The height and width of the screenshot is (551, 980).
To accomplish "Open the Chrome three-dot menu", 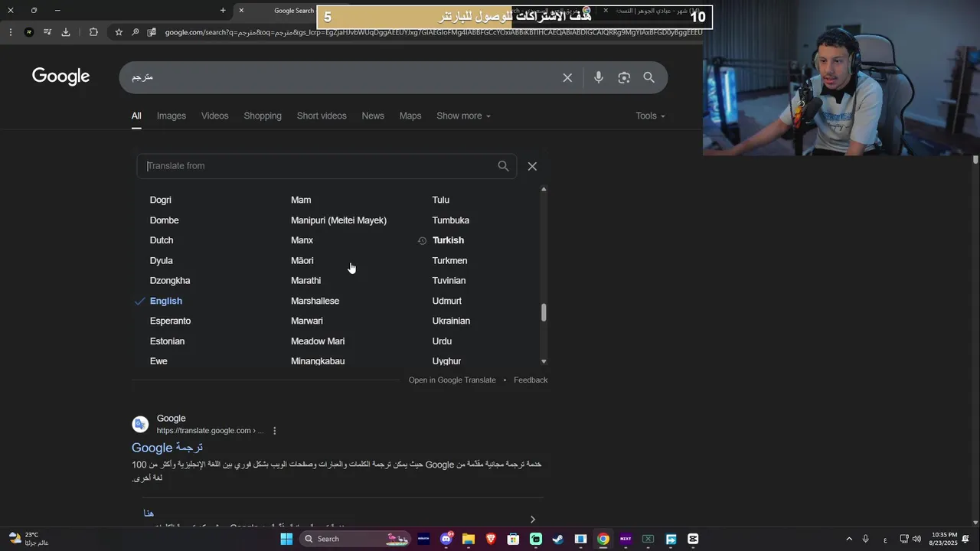I will 9,32.
